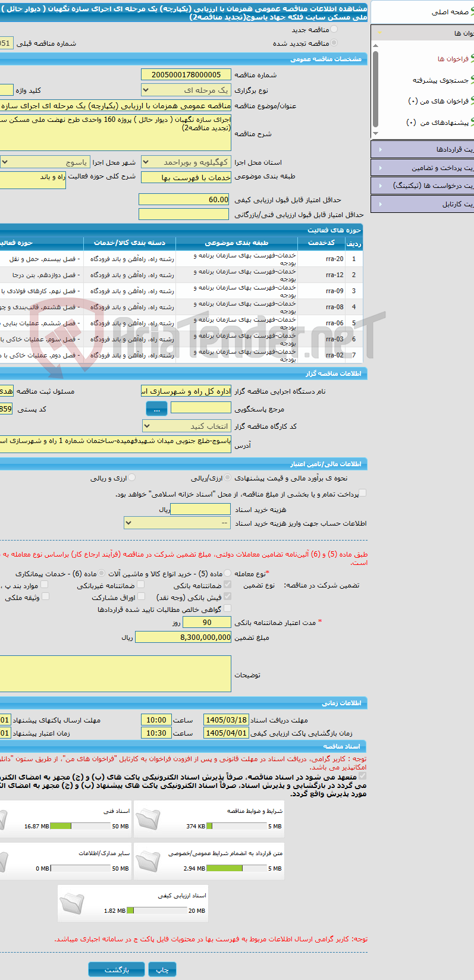Open جستجوی پیشرفته menu entry
The width and height of the screenshot is (474, 980).
[x=440, y=80]
